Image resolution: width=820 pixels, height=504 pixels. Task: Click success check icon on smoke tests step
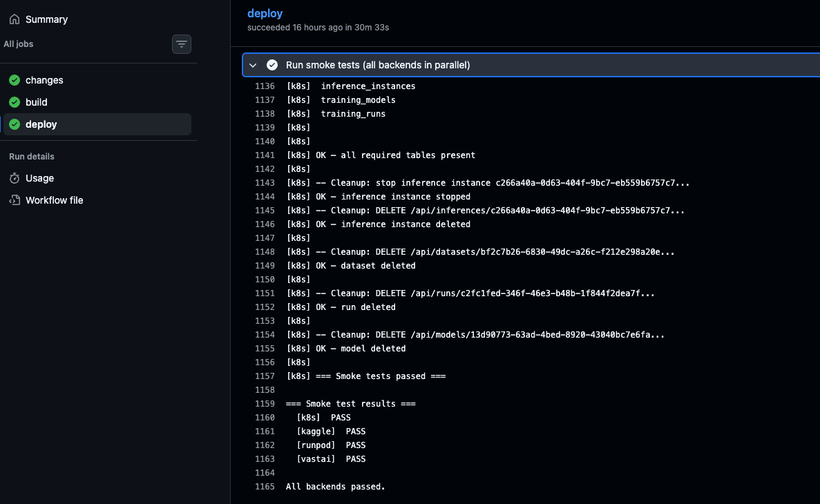[x=272, y=65]
